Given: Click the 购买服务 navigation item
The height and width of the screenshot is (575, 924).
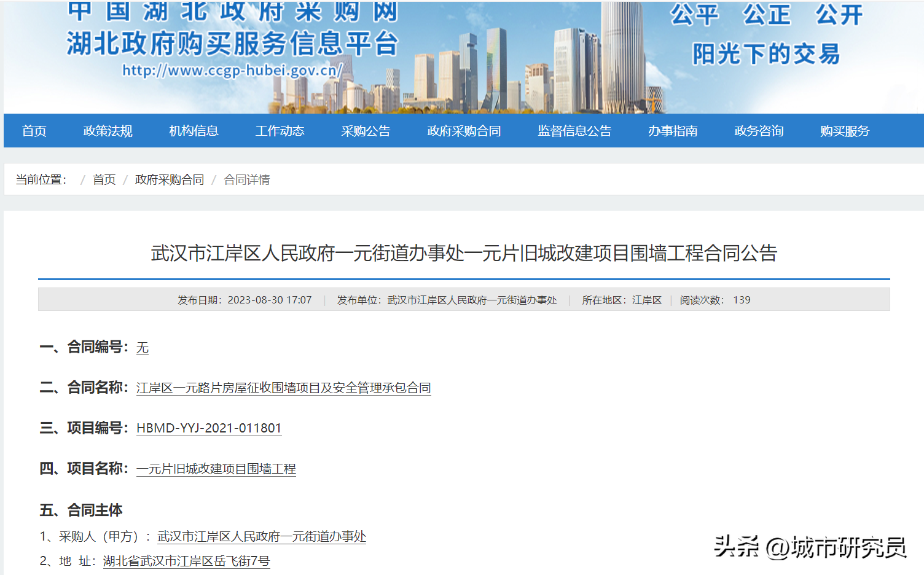Looking at the screenshot, I should click(845, 131).
